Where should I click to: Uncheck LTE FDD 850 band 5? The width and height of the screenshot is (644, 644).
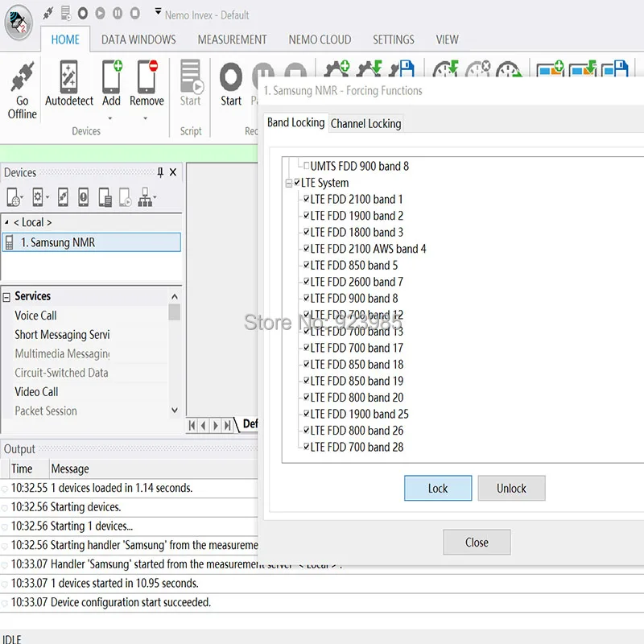pos(307,265)
